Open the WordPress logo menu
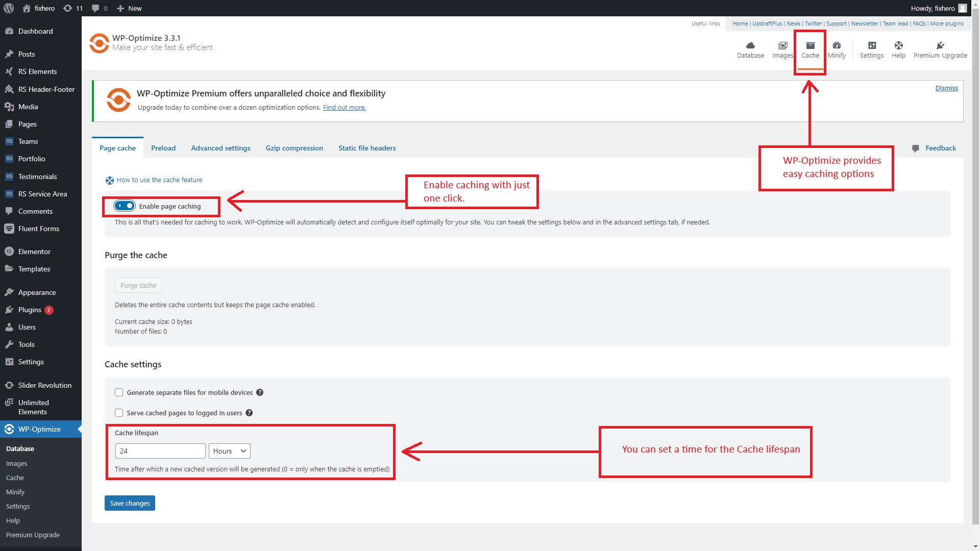 9,8
